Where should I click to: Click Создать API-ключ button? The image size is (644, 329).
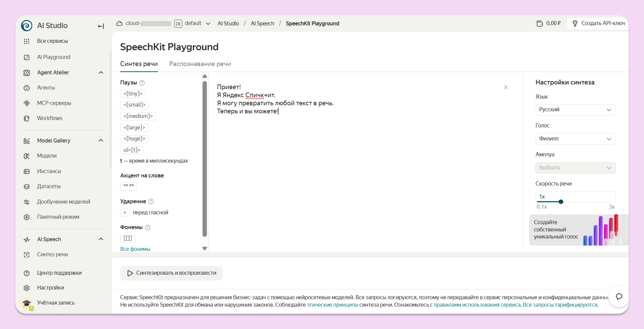(598, 23)
